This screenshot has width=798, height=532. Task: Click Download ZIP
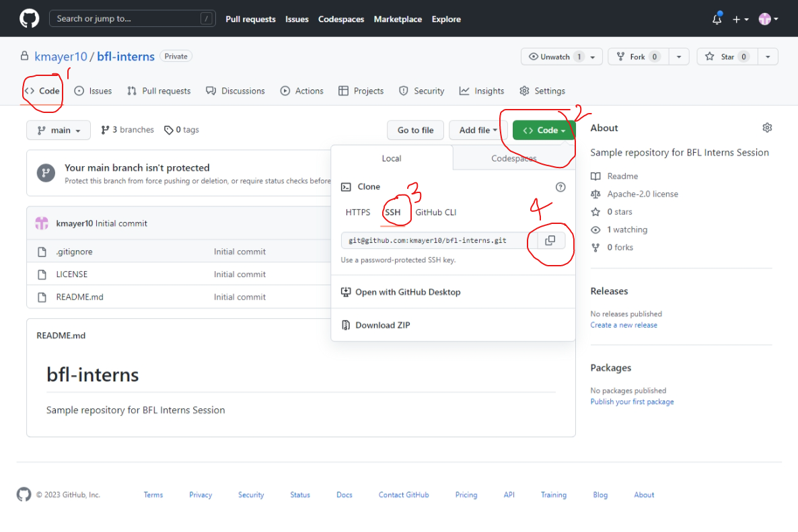click(x=382, y=325)
